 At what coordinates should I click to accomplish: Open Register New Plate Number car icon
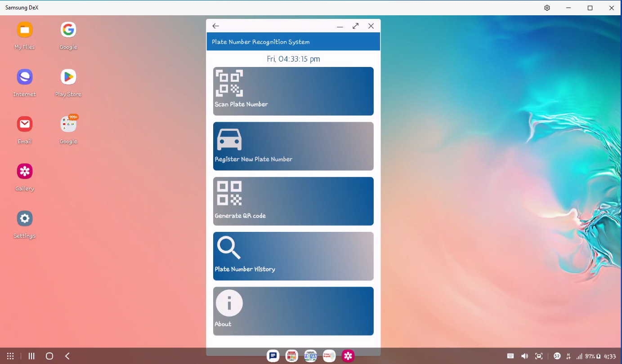coord(229,139)
